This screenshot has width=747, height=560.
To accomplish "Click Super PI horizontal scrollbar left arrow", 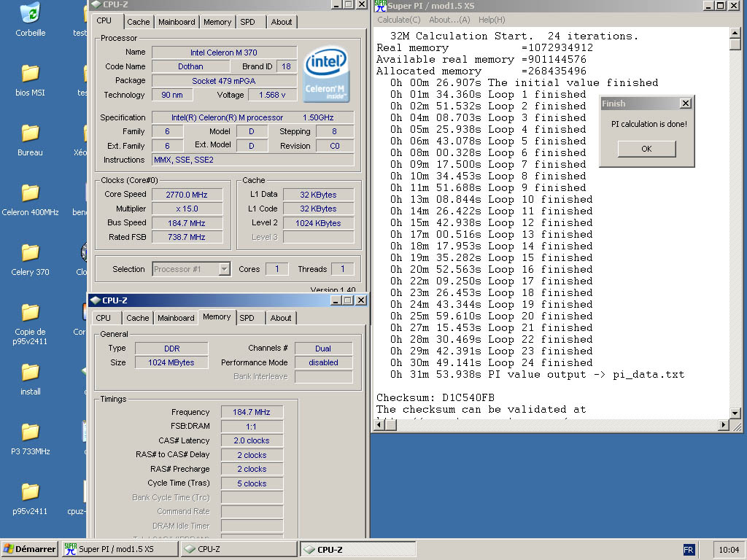I will pos(379,425).
